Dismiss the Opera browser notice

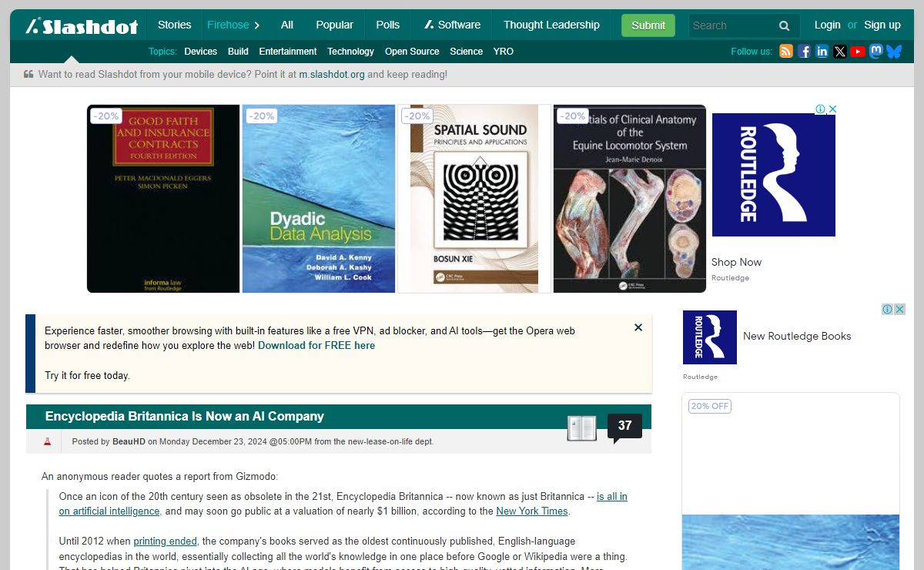click(x=638, y=327)
